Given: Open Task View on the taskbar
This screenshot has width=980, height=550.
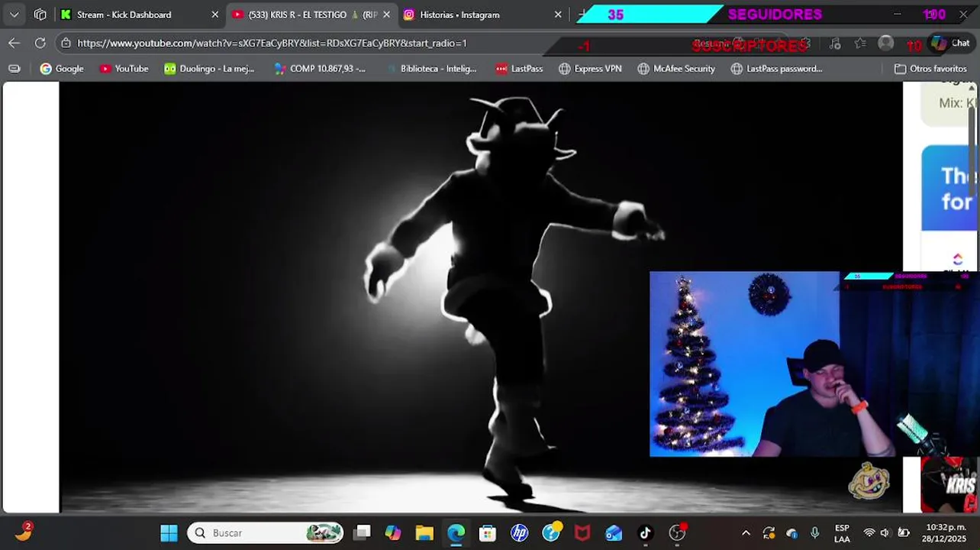Looking at the screenshot, I should [363, 533].
